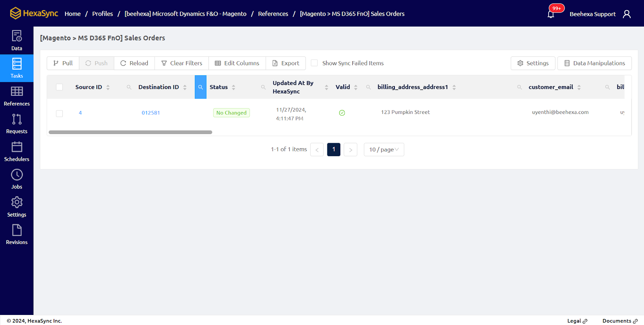Open the Data section in sidebar
This screenshot has height=325, width=644.
tap(17, 40)
